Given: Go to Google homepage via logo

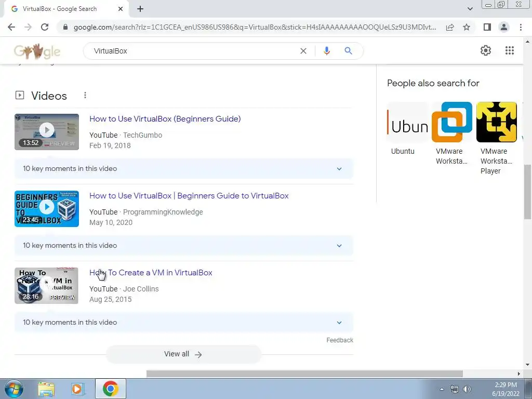Looking at the screenshot, I should click(x=37, y=51).
